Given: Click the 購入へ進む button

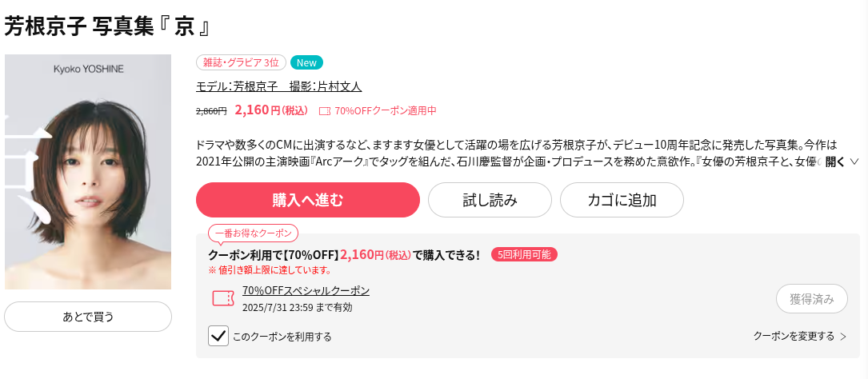Looking at the screenshot, I should 308,200.
